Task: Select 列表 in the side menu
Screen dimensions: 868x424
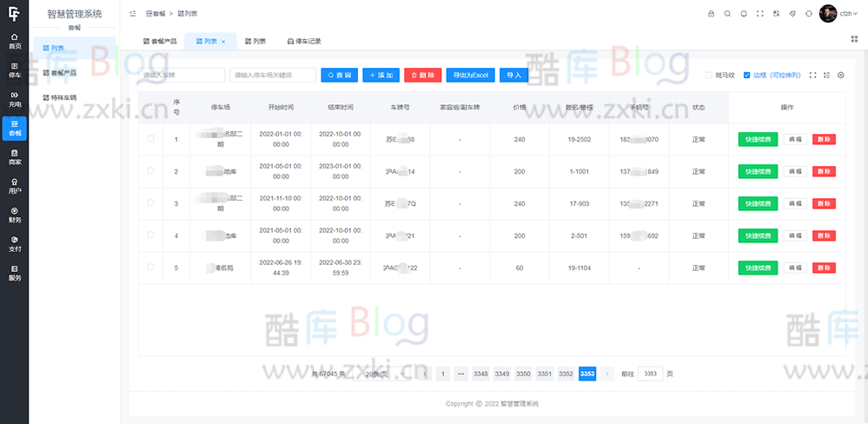Action: [74, 48]
